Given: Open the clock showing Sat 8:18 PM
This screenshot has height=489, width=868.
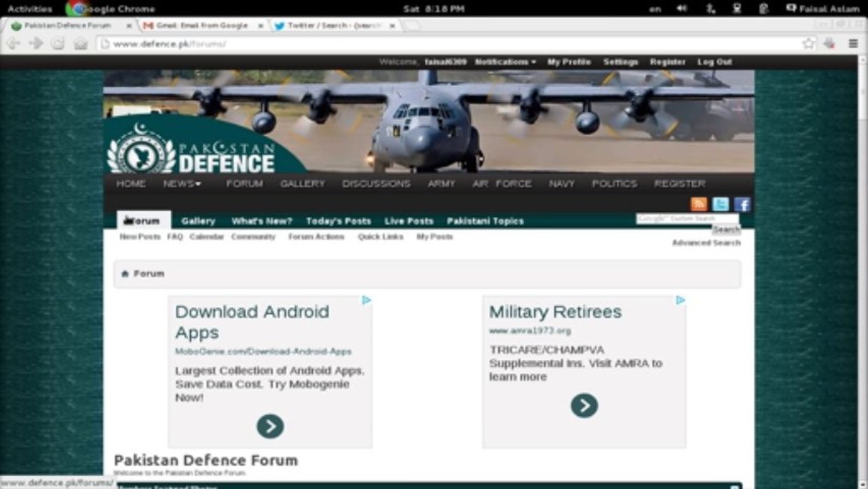Looking at the screenshot, I should pyautogui.click(x=434, y=9).
